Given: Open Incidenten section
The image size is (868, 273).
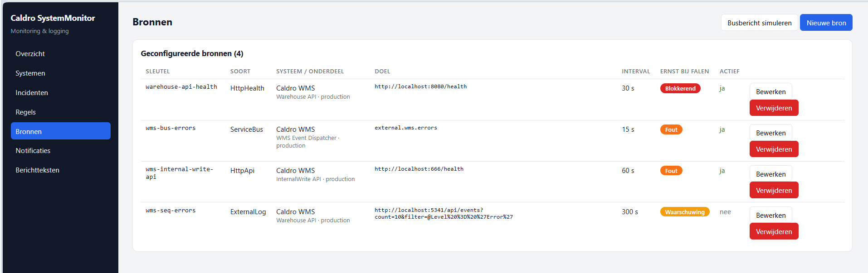Looking at the screenshot, I should coord(61,93).
